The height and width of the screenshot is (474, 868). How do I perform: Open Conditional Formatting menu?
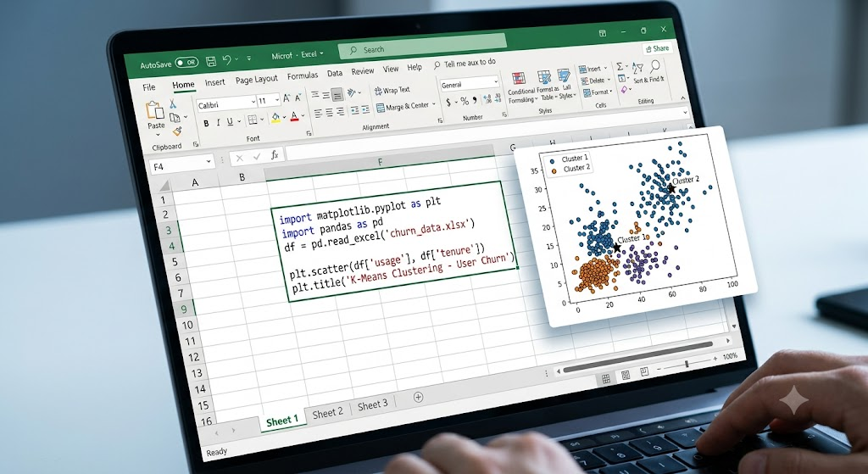click(x=521, y=88)
